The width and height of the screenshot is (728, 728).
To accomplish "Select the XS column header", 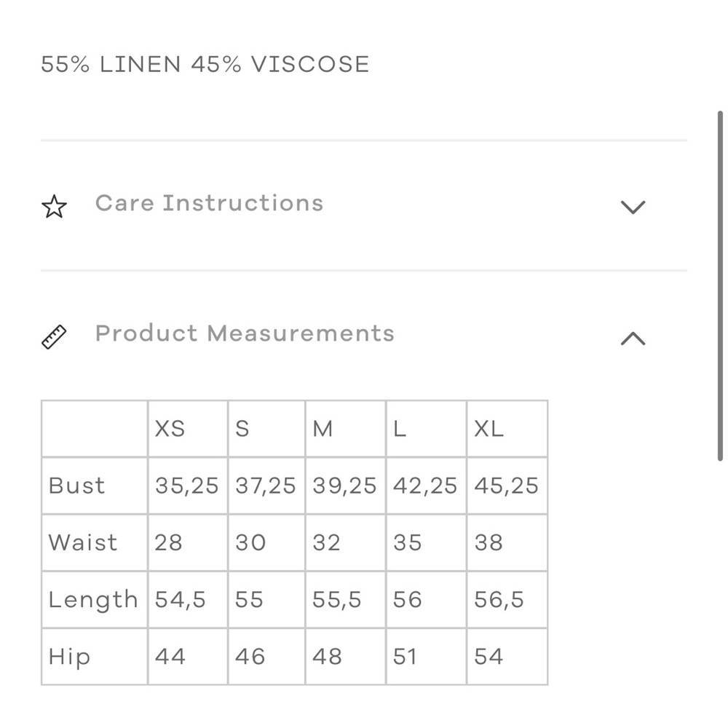I will 188,429.
